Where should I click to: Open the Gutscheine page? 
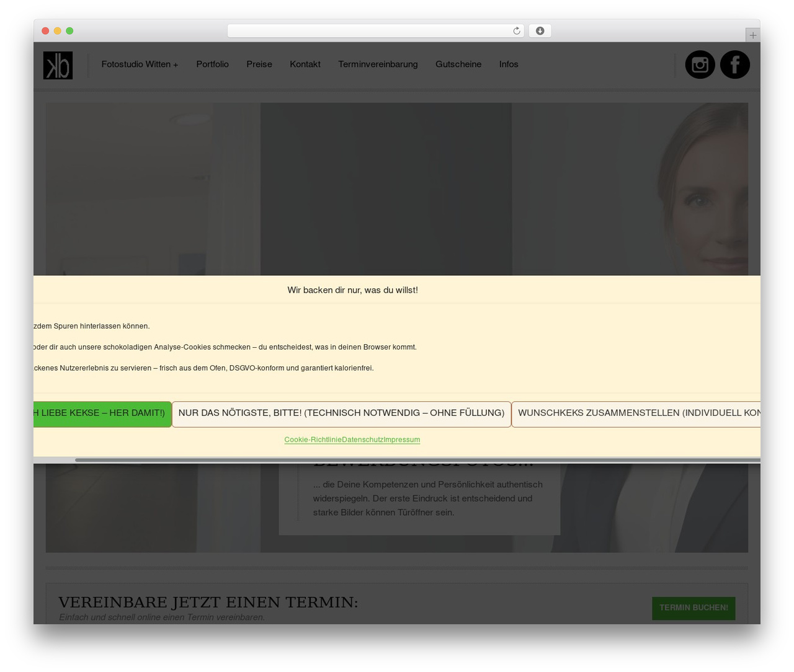(458, 64)
